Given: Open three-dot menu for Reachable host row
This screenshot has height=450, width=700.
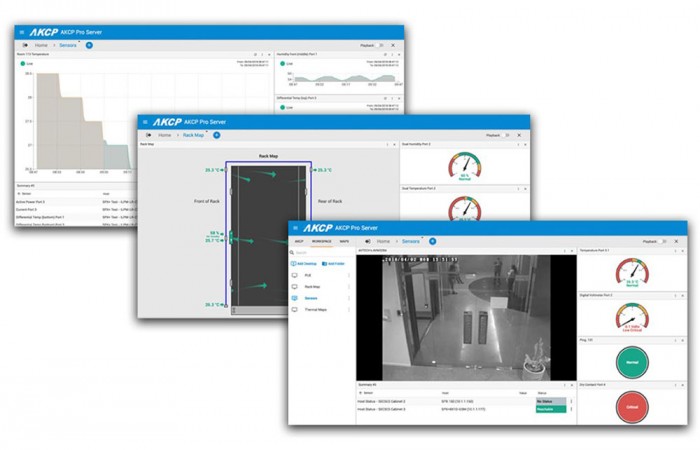Looking at the screenshot, I should click(x=571, y=409).
